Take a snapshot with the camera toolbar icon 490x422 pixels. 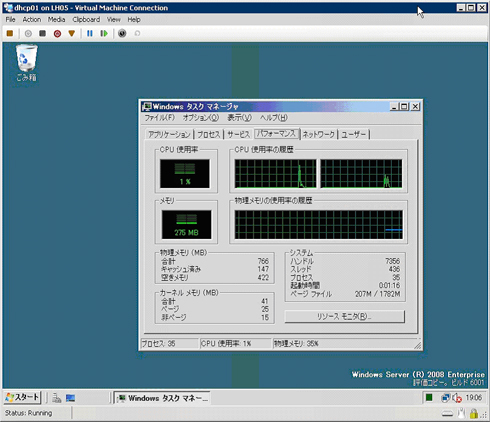122,33
